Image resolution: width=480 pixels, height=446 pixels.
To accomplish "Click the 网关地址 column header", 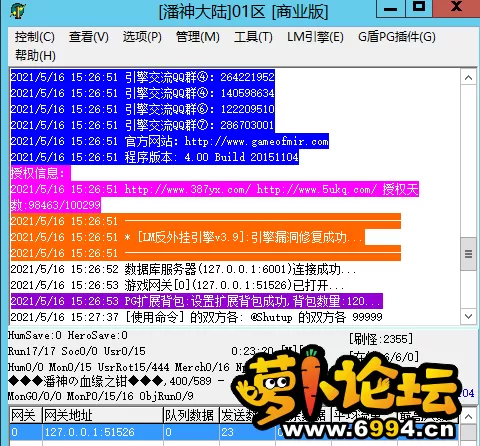I will pyautogui.click(x=103, y=416).
